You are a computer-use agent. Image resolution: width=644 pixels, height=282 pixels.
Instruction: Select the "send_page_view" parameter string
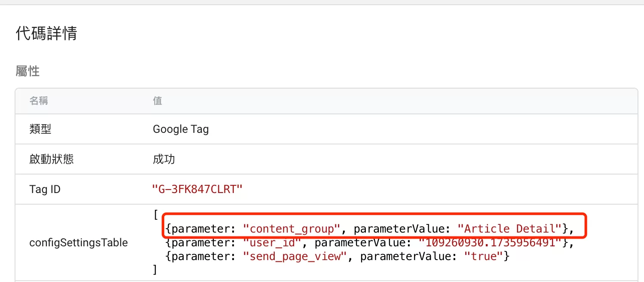tap(295, 257)
